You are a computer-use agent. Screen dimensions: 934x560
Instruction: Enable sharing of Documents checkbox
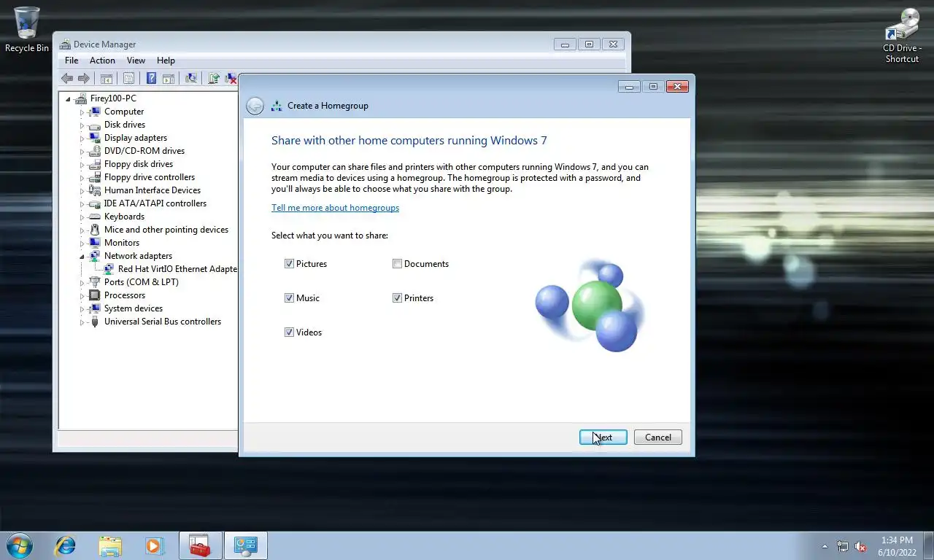(x=397, y=264)
